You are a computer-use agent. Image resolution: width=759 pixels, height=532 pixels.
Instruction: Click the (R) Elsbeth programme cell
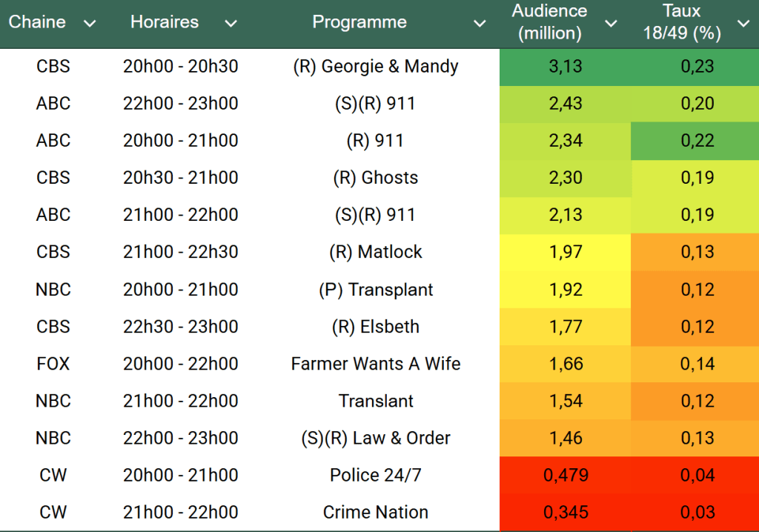[x=375, y=327]
